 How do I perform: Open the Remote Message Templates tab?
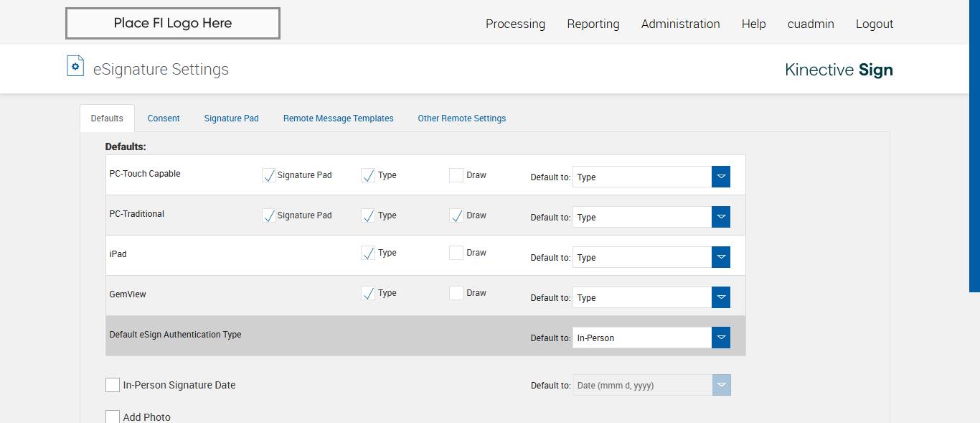click(x=338, y=118)
